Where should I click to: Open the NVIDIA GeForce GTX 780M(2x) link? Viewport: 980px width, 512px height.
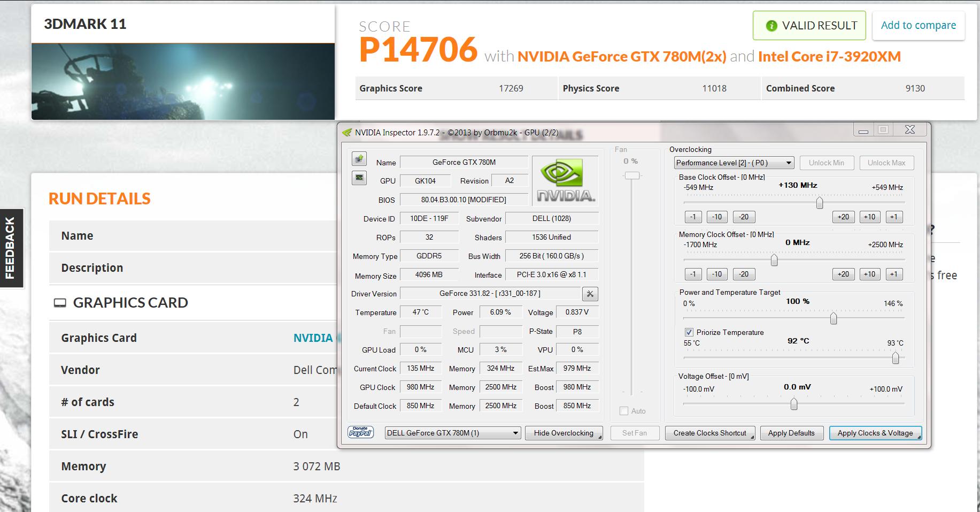[622, 56]
